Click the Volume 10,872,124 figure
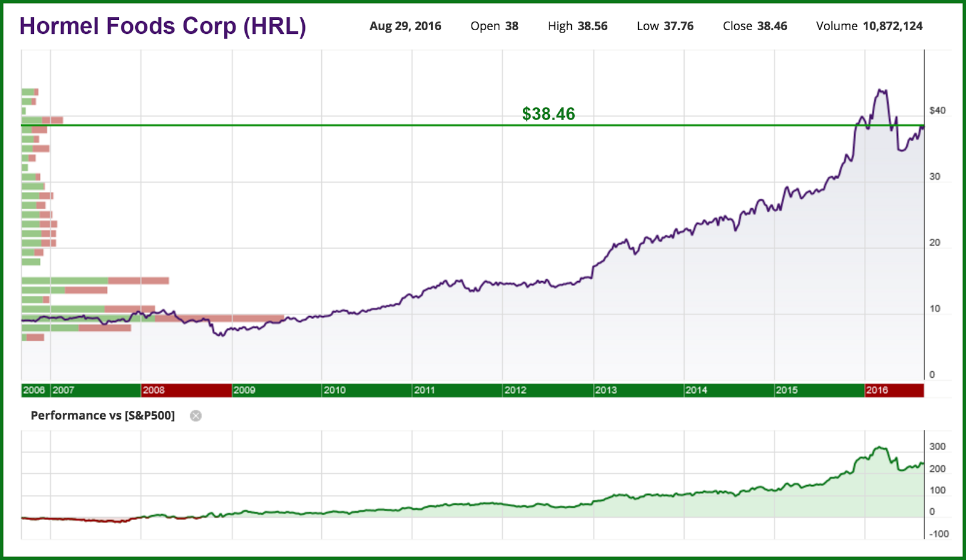966x560 pixels. point(869,26)
